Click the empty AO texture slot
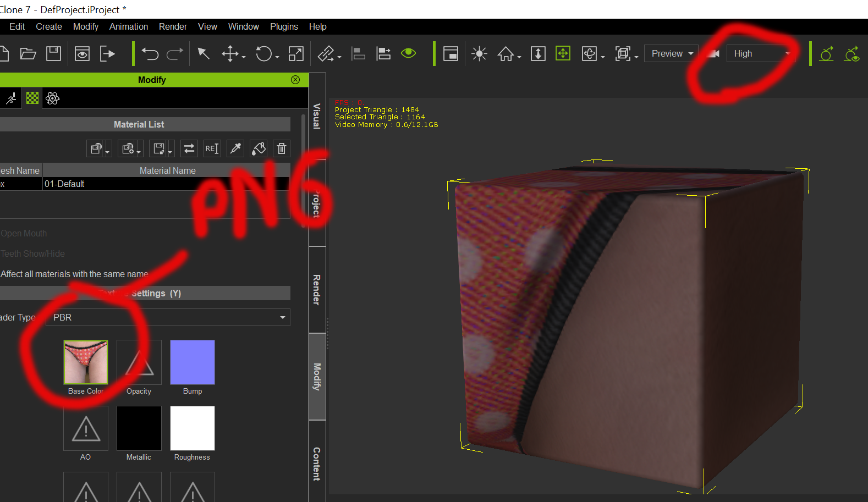 pyautogui.click(x=86, y=428)
